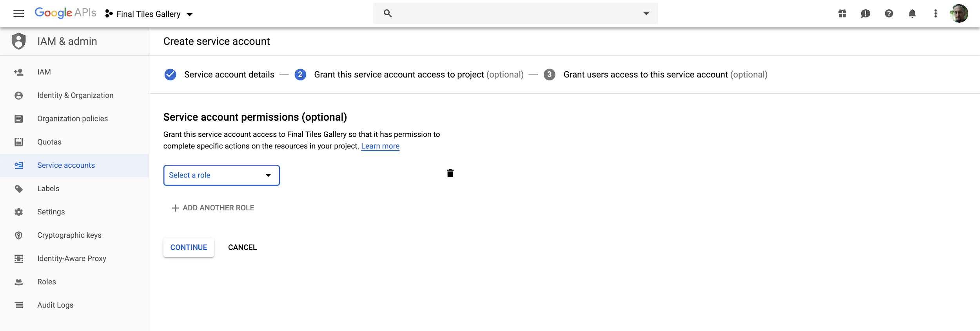Go back to Service account details step

coord(229,74)
